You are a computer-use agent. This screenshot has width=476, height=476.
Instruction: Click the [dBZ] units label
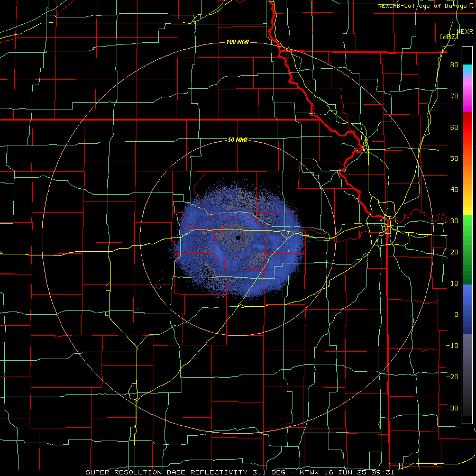pos(449,37)
